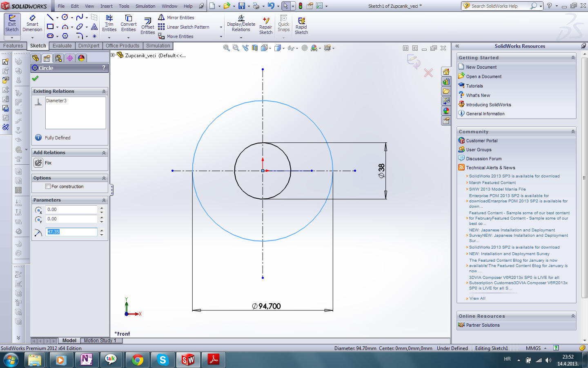Collapse the Parameters section

point(104,200)
